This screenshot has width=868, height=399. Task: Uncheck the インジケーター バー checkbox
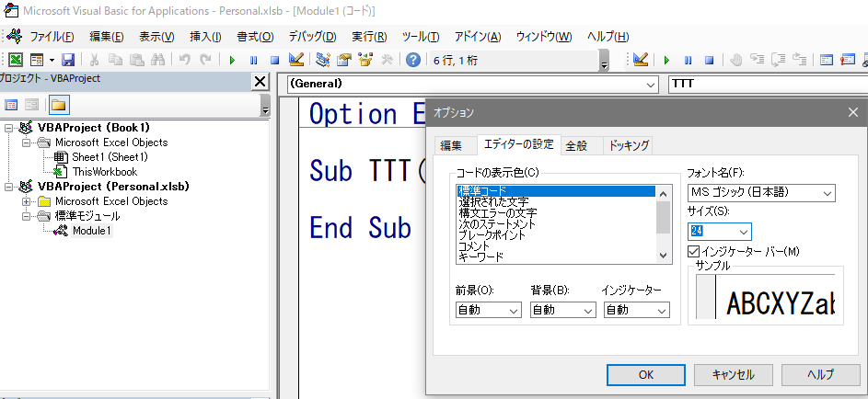(x=693, y=252)
